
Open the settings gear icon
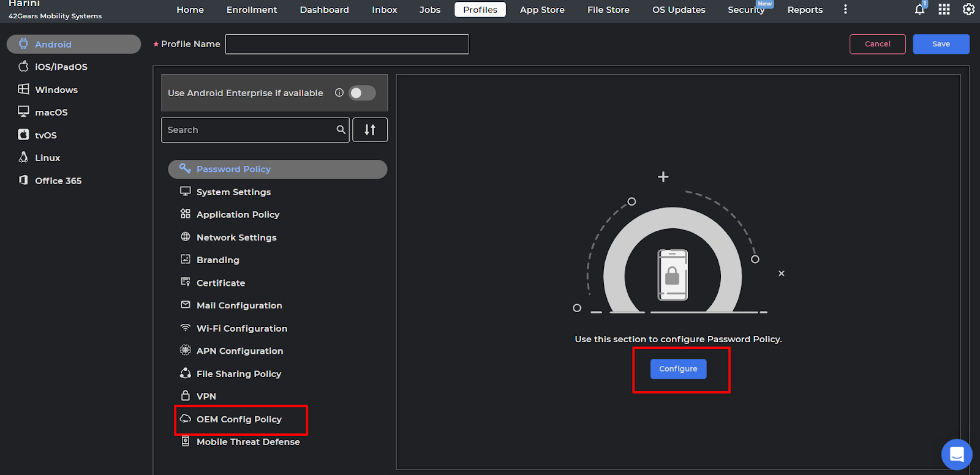[x=968, y=9]
